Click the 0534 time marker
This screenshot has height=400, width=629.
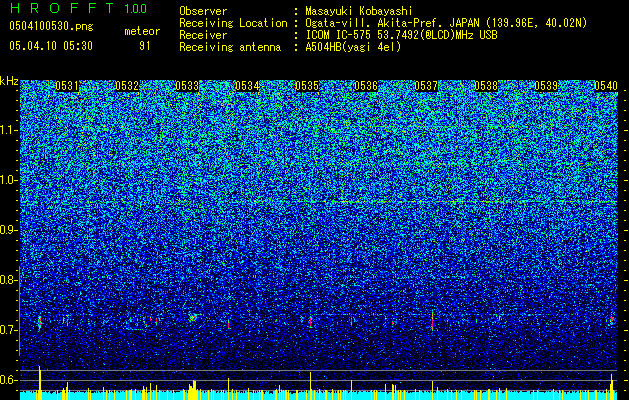(247, 86)
